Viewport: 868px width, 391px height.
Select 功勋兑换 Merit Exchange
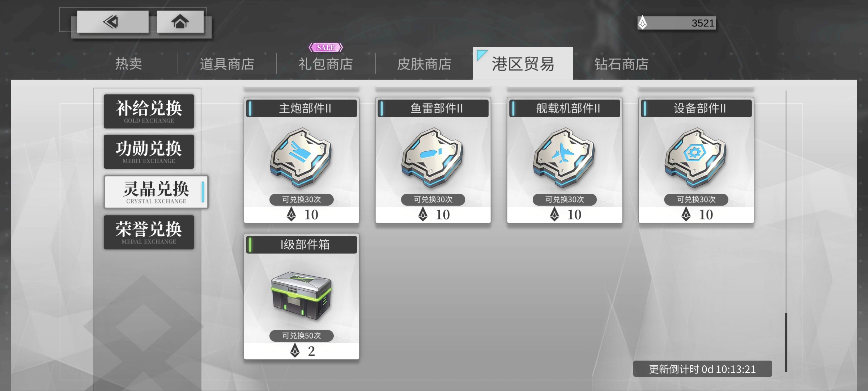(x=149, y=151)
